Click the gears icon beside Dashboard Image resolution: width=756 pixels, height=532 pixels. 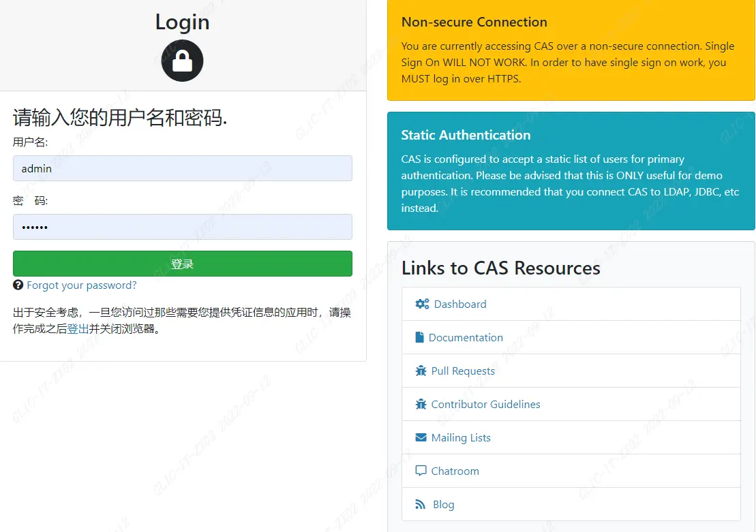tap(421, 304)
